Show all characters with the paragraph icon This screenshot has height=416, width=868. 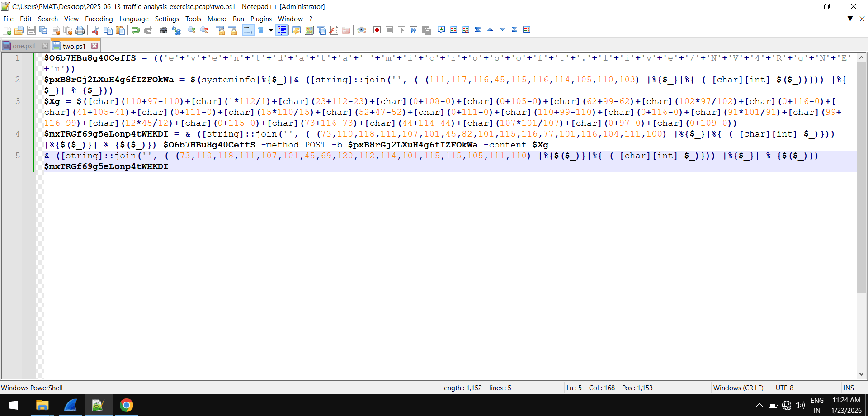coord(261,30)
